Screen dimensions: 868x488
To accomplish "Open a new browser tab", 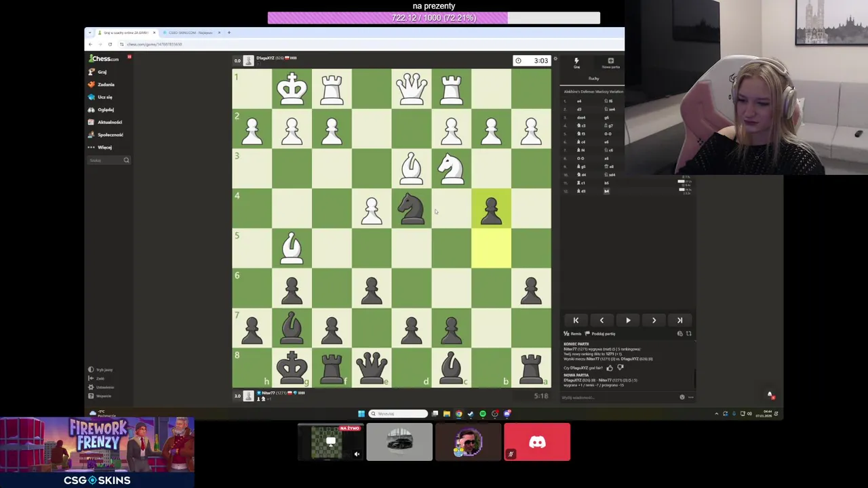I will [x=229, y=33].
